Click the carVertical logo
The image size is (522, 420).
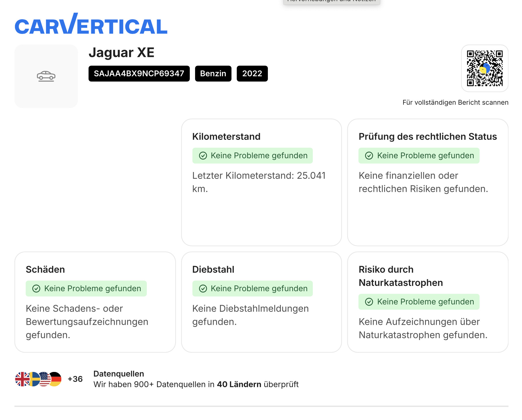[x=91, y=25]
